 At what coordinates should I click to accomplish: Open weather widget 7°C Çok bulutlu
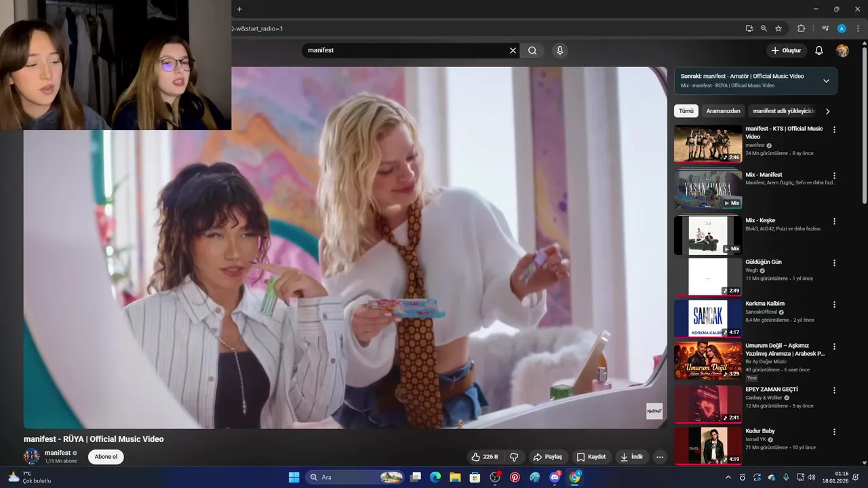point(28,477)
